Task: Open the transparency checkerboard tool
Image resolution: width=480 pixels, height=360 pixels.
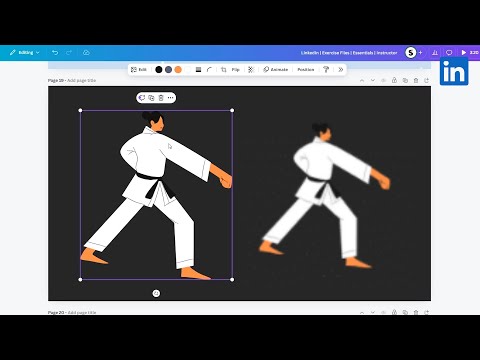Action: pos(251,69)
